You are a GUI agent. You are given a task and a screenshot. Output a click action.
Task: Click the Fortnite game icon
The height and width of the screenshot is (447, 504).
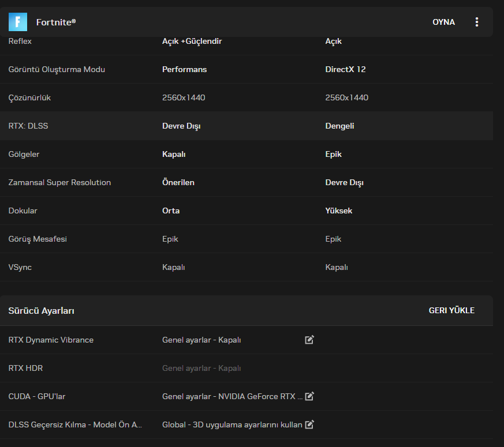point(18,22)
